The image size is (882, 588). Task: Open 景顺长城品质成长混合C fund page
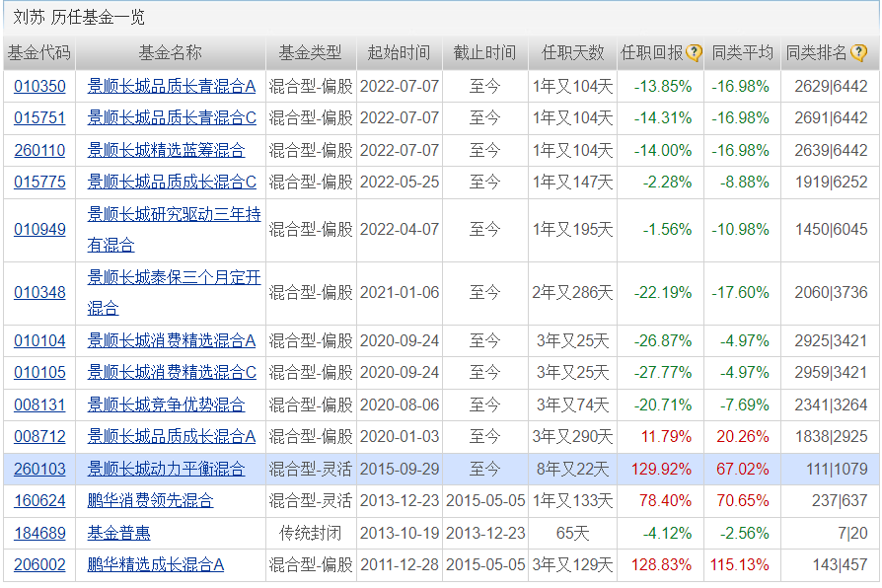coord(172,182)
